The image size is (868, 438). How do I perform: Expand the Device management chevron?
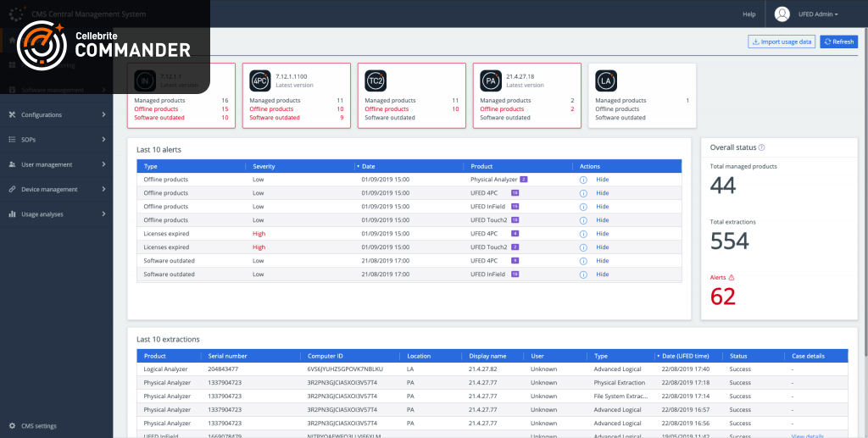103,189
